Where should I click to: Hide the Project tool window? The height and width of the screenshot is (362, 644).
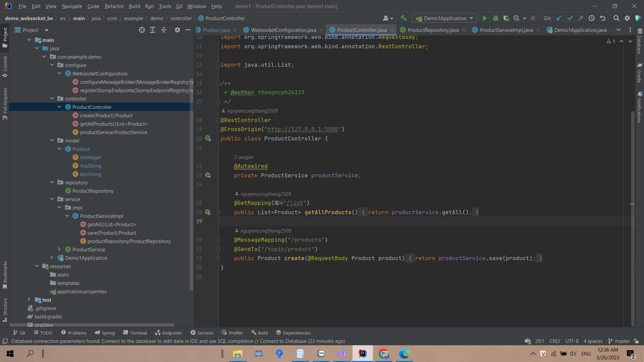click(188, 30)
